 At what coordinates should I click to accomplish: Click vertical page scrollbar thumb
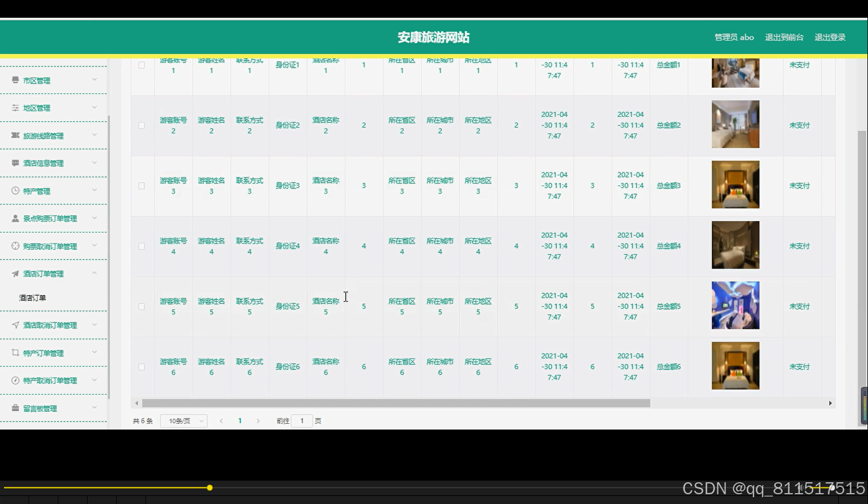(862, 278)
